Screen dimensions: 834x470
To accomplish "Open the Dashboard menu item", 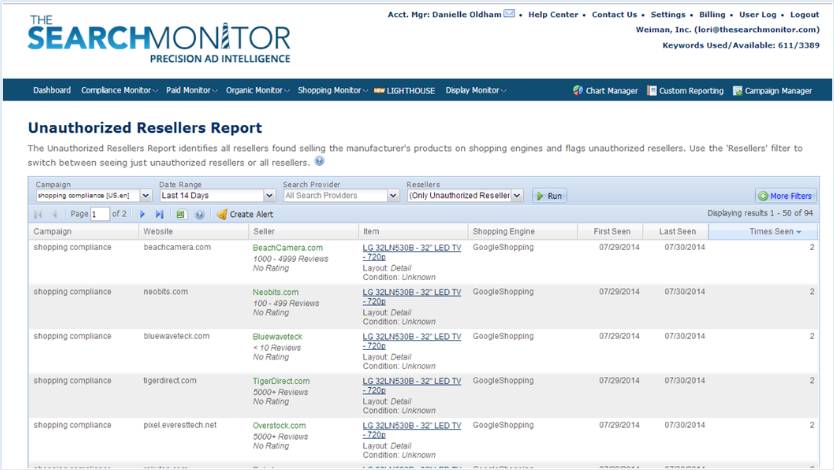I will pyautogui.click(x=52, y=90).
